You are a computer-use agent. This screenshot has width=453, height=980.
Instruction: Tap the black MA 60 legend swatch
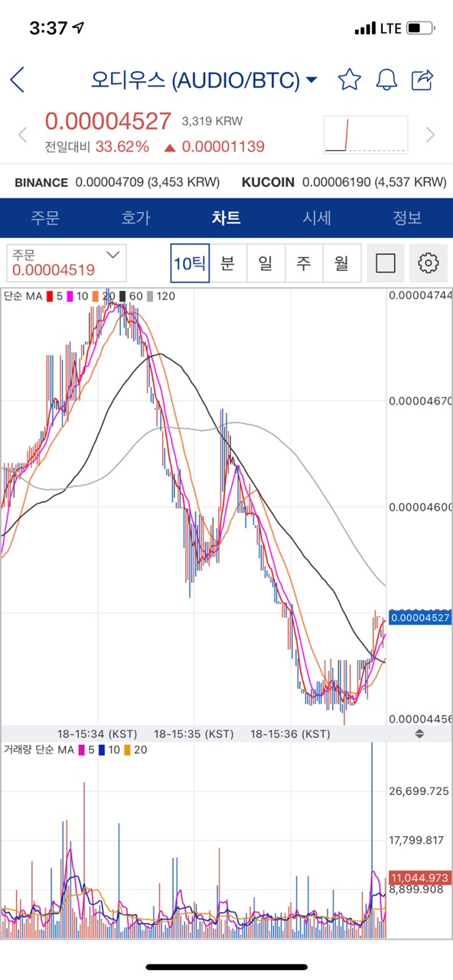pyautogui.click(x=122, y=296)
